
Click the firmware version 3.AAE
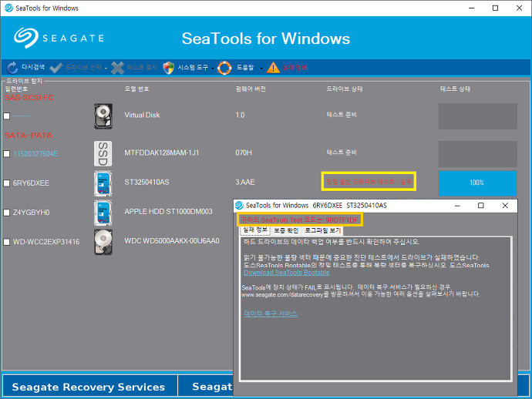pyautogui.click(x=244, y=182)
